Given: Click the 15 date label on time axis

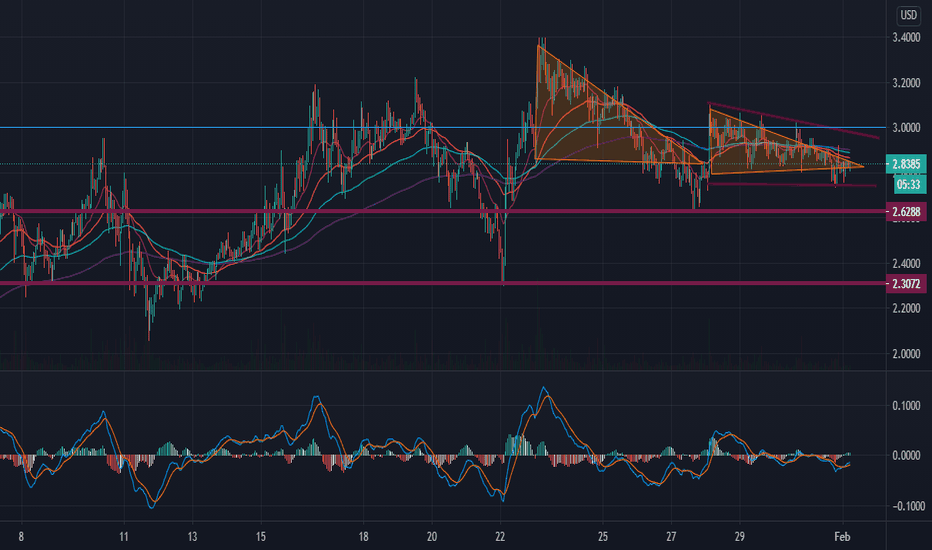Looking at the screenshot, I should point(260,537).
